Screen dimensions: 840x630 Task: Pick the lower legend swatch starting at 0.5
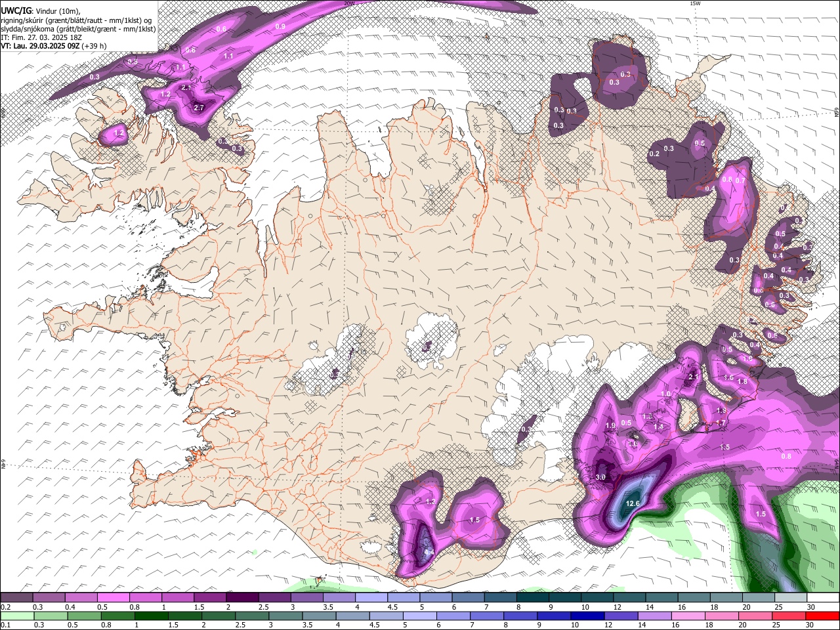pos(84,616)
